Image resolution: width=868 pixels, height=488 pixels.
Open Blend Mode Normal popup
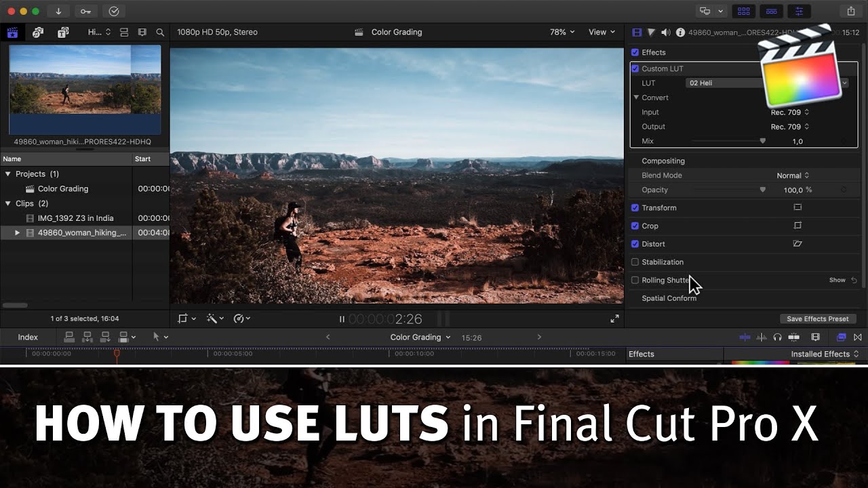point(793,176)
